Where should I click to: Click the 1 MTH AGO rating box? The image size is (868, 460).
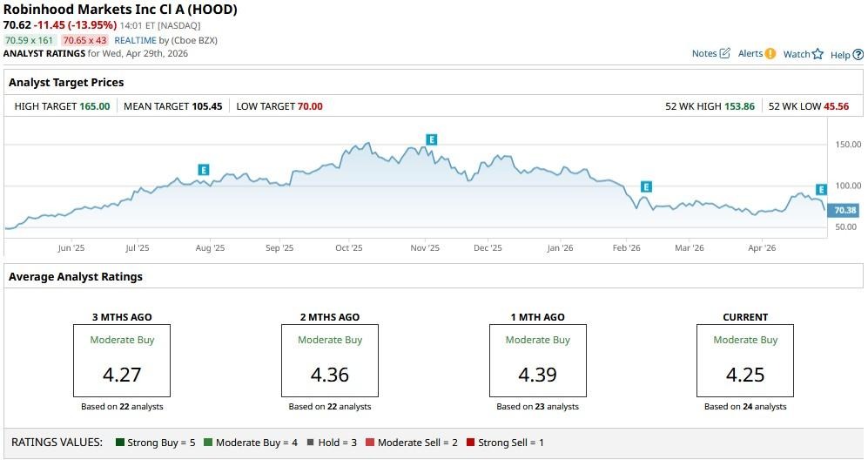[x=537, y=361]
